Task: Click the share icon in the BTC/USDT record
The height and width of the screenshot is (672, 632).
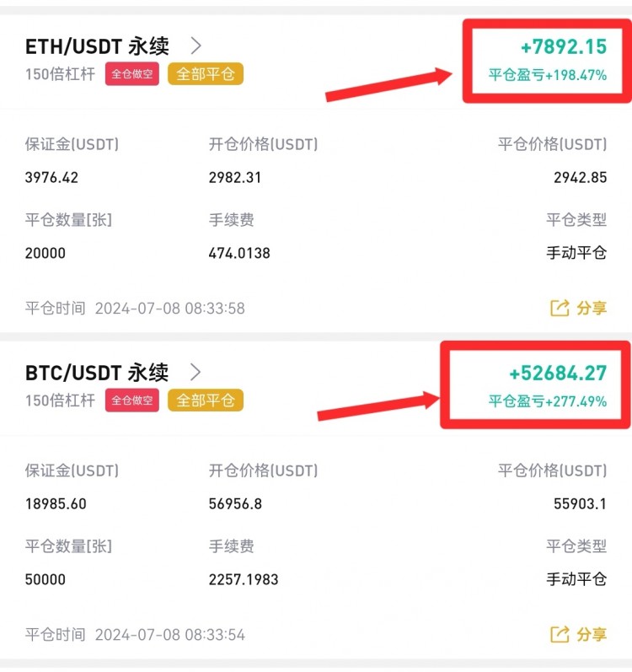Action: (560, 634)
